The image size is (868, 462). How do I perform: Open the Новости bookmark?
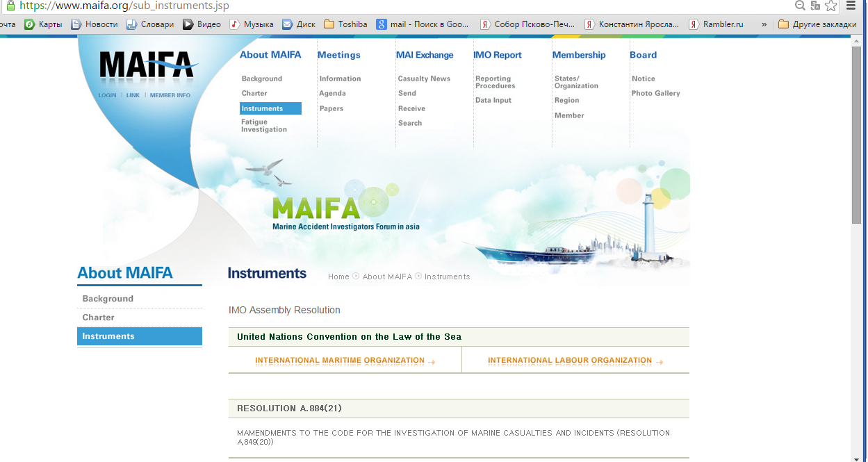click(x=94, y=24)
